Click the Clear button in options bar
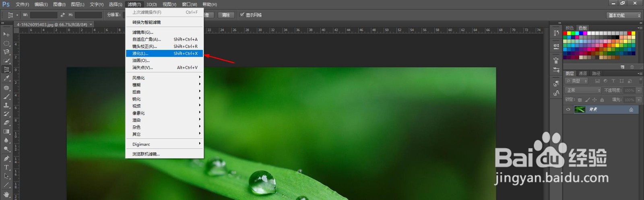Image resolution: width=644 pixels, height=200 pixels. point(226,15)
